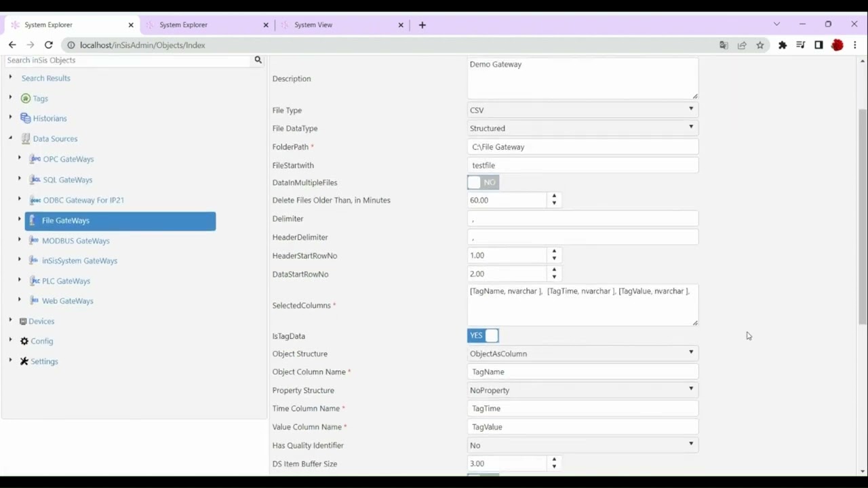The width and height of the screenshot is (868, 488).
Task: Click the Data Sources icon
Action: [26, 139]
